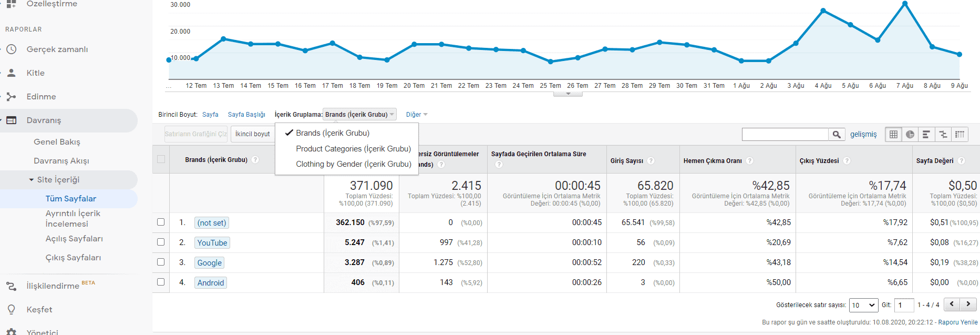Screen dimensions: 980x335
Task: Open help tooltip for Giriş Sayısı column
Action: click(x=651, y=161)
